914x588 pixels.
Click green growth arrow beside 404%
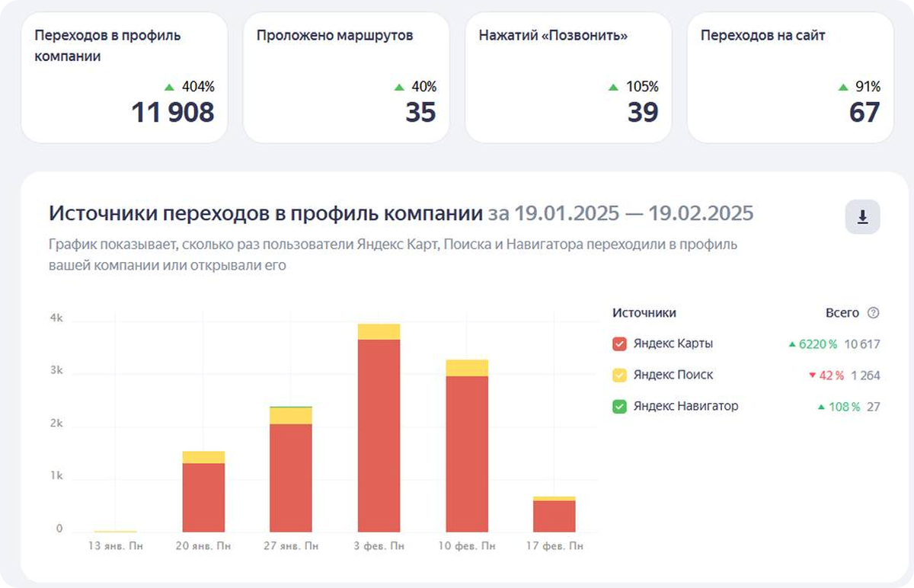(x=168, y=87)
